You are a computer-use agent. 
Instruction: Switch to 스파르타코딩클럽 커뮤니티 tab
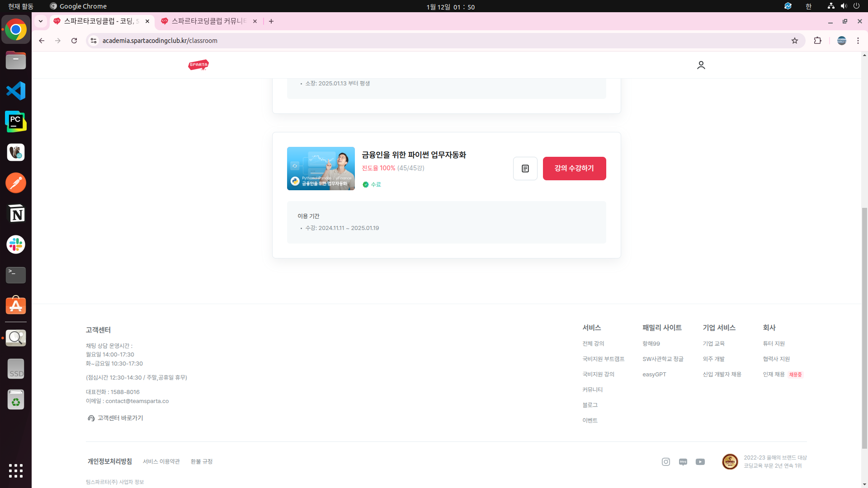pyautogui.click(x=209, y=21)
